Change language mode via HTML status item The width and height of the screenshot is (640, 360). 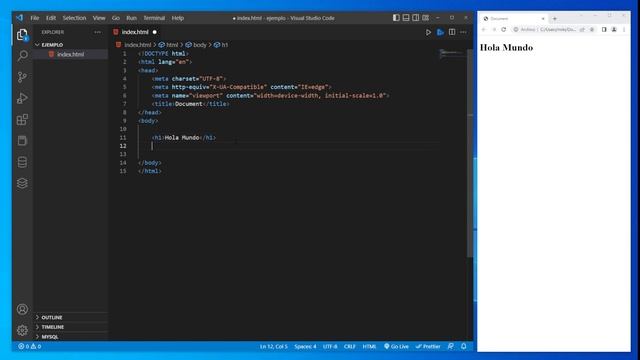click(x=369, y=346)
